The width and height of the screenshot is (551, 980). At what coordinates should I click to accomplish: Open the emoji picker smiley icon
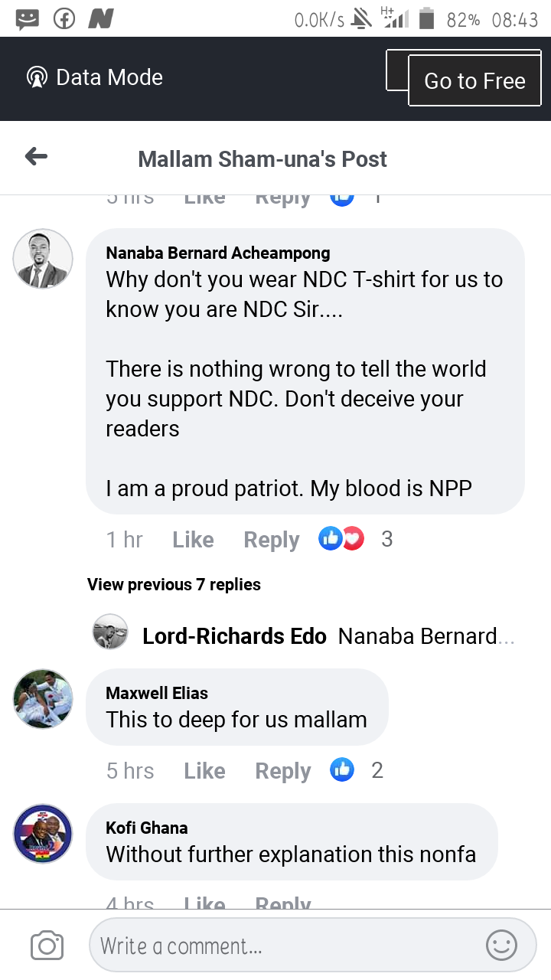[x=502, y=946]
